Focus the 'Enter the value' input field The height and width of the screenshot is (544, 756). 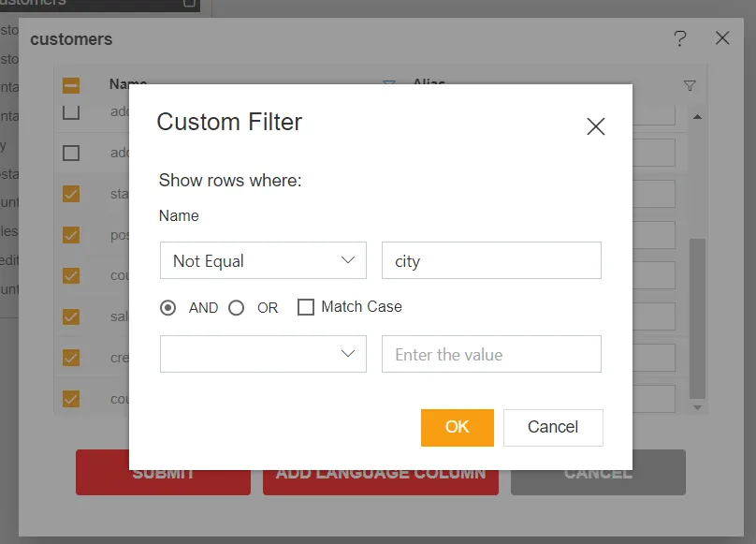(x=491, y=354)
